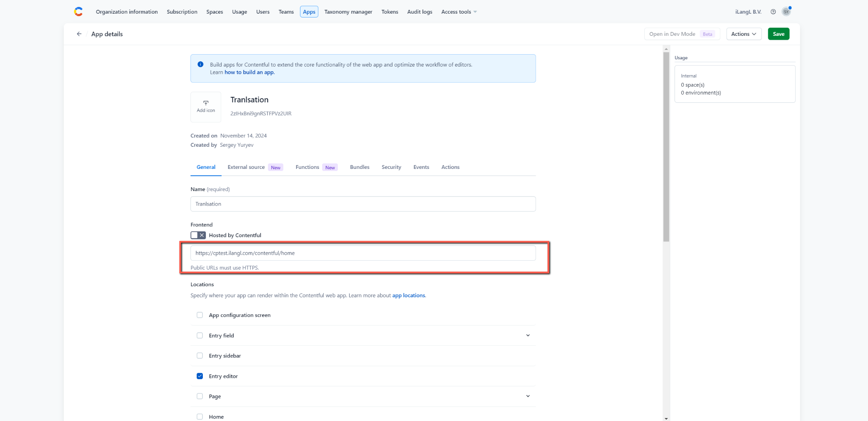Click the Tranlsation app title heading
The image size is (868, 421).
click(x=249, y=100)
